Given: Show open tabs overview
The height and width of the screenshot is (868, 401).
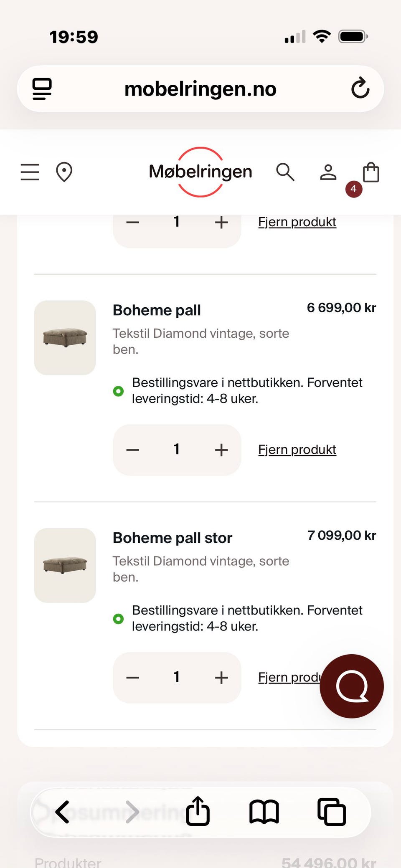Looking at the screenshot, I should (x=332, y=812).
